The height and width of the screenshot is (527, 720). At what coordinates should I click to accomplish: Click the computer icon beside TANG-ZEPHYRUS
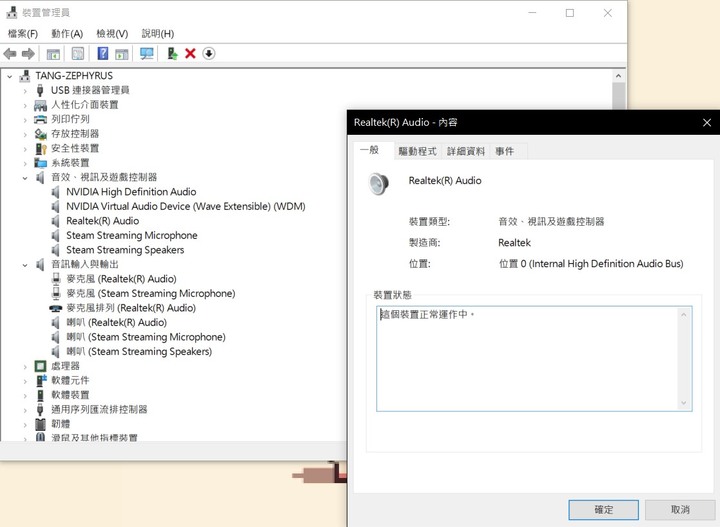[x=25, y=76]
